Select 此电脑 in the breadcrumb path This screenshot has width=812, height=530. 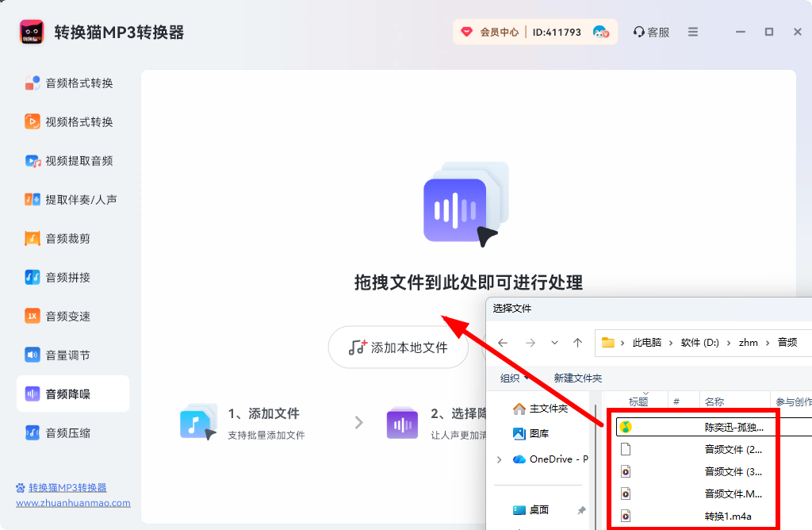(x=647, y=343)
